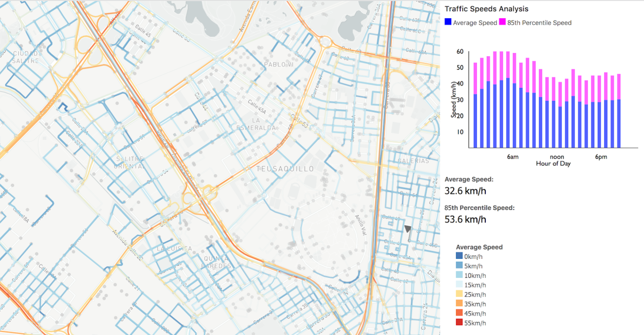Click the CIUDAD SALITRE map label
The width and height of the screenshot is (644, 335).
coord(26,57)
